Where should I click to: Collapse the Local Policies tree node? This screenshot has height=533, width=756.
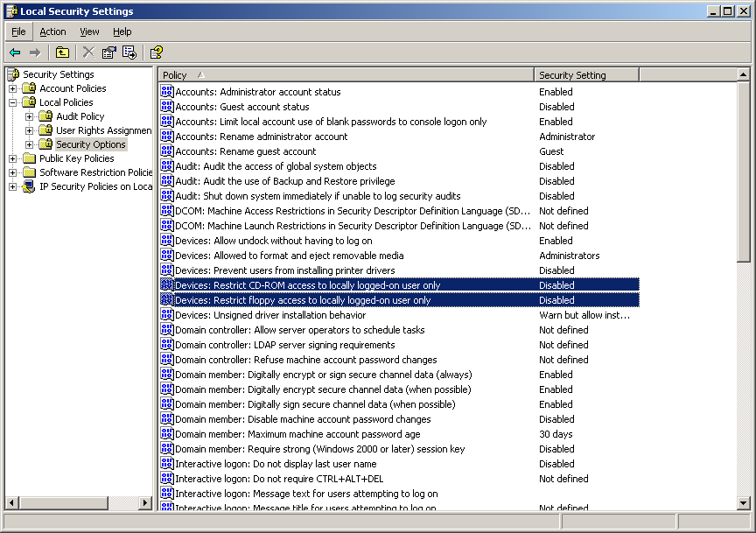(x=12, y=102)
